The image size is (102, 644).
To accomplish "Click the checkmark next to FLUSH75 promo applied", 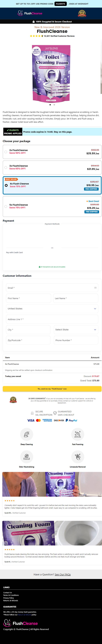I will click(8, 130).
